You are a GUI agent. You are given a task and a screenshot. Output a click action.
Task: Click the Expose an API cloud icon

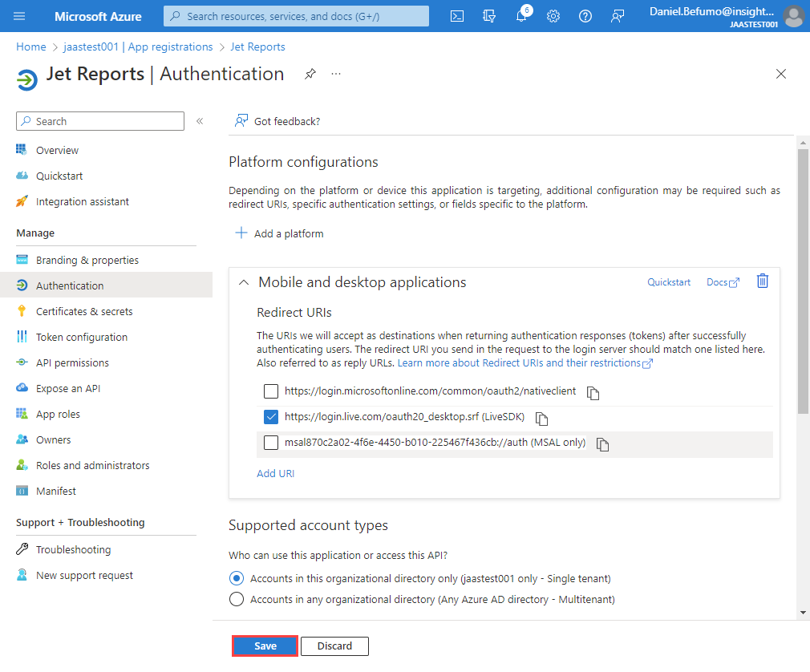[22, 388]
